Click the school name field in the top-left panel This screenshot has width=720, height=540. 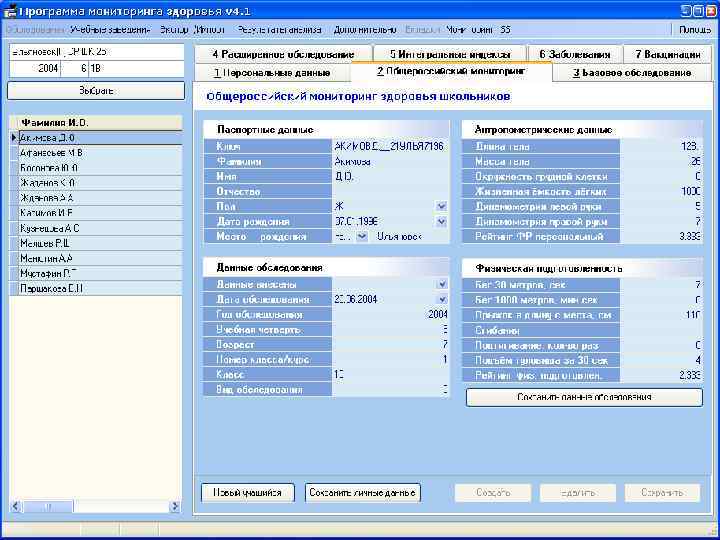pos(96,52)
